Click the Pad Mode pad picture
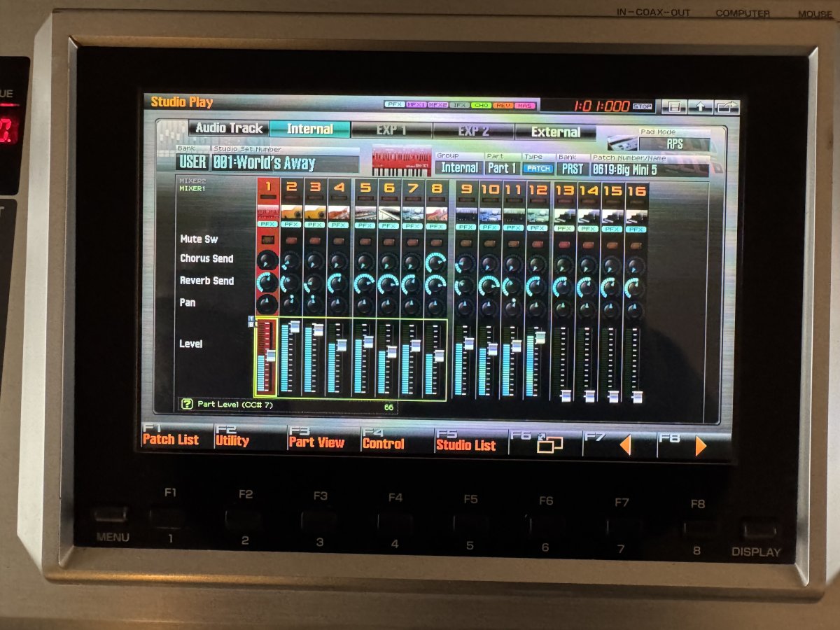This screenshot has height=630, width=840. [x=622, y=143]
